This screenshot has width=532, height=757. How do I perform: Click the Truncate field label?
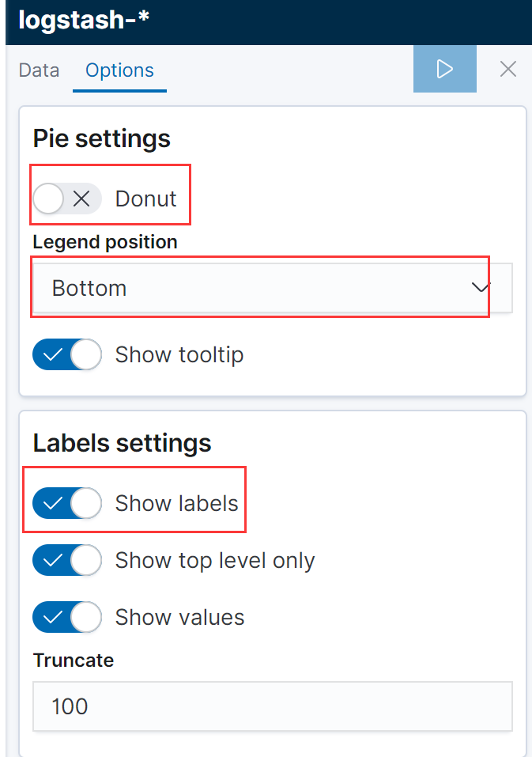pyautogui.click(x=74, y=660)
